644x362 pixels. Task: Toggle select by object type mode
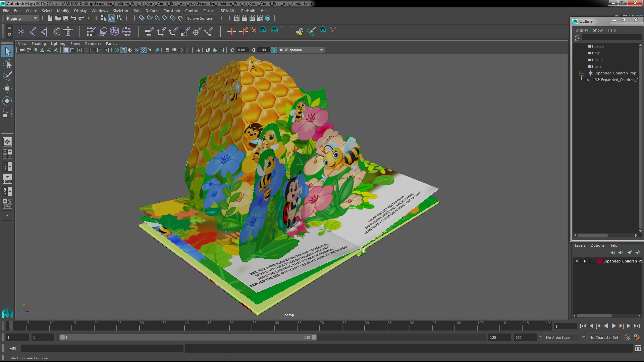click(x=111, y=18)
